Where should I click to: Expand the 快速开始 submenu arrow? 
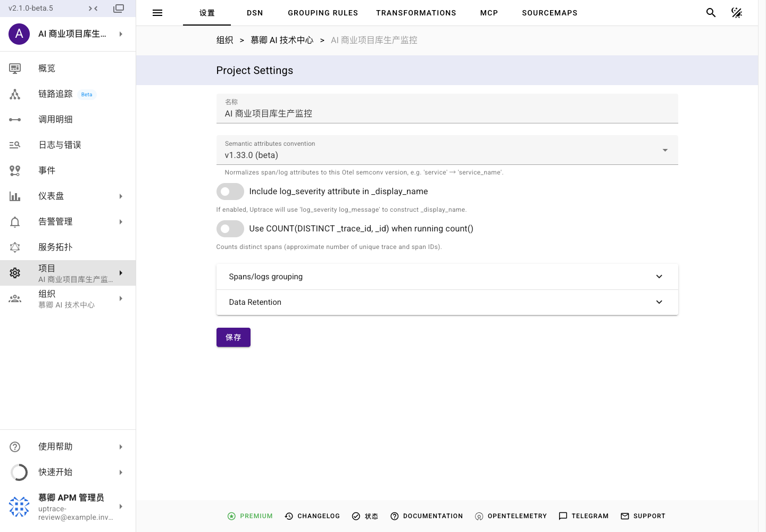pyautogui.click(x=121, y=472)
